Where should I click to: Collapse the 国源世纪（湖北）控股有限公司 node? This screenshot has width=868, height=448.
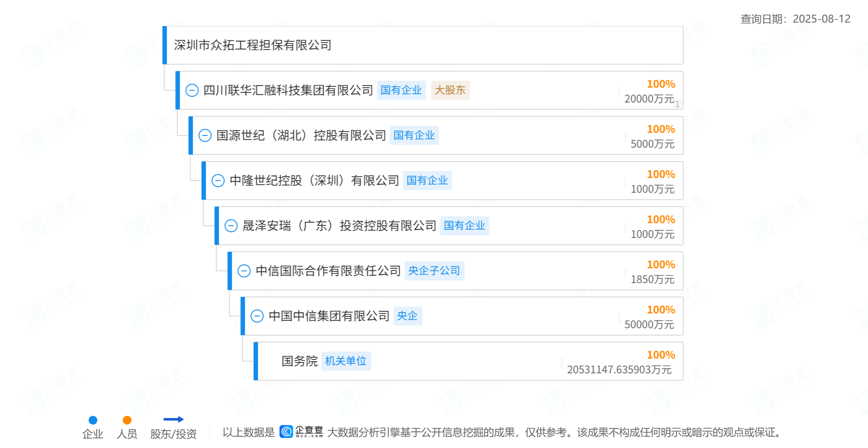[x=205, y=135]
